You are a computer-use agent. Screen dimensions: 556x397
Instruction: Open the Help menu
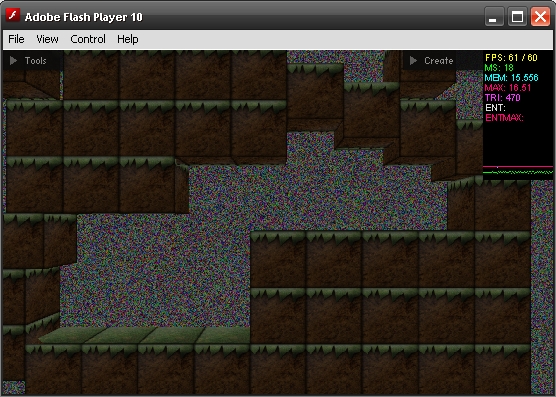(x=128, y=39)
